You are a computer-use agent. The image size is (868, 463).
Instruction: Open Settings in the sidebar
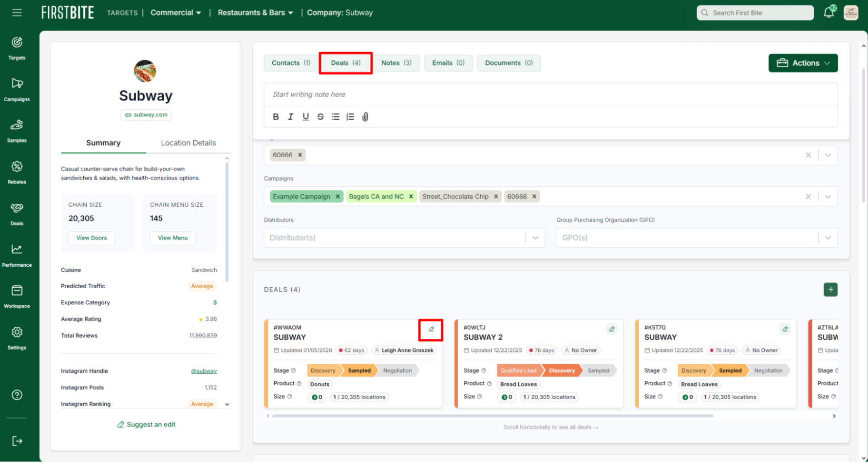(17, 338)
